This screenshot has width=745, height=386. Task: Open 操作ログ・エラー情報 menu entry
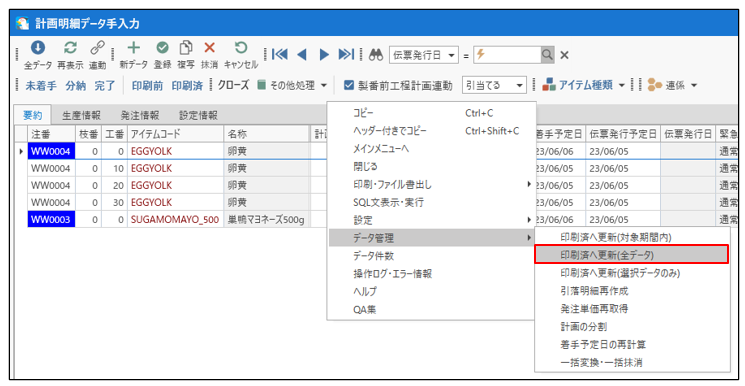[432, 274]
